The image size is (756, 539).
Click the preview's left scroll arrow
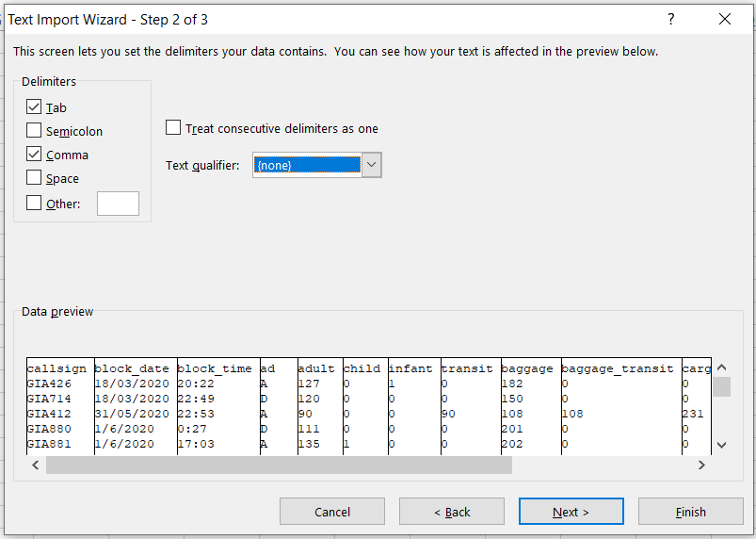coord(36,465)
